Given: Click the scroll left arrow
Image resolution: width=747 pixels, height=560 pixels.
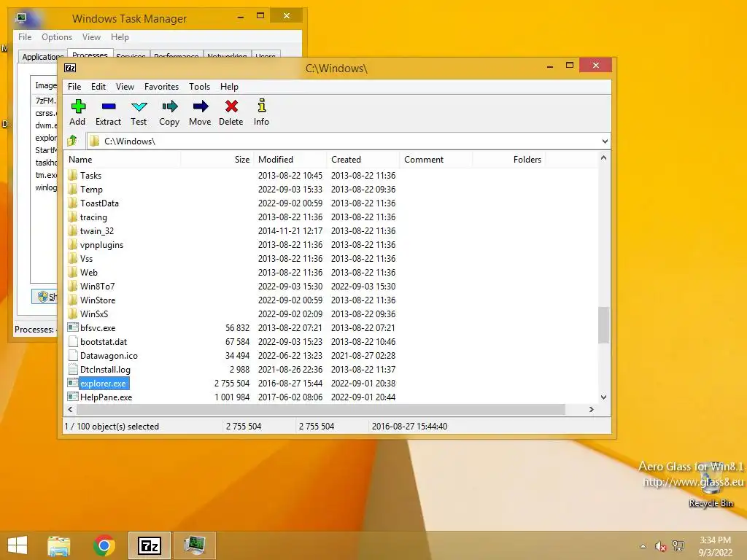Looking at the screenshot, I should pyautogui.click(x=71, y=410).
